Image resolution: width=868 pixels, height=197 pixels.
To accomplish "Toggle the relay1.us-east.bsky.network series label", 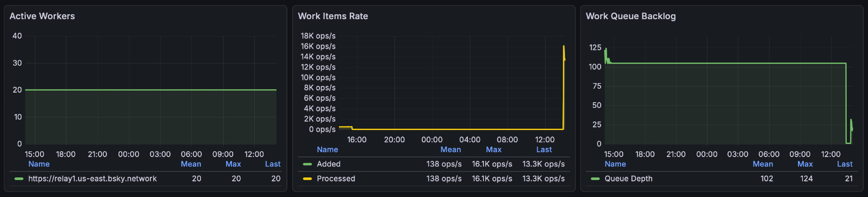I will (92, 179).
